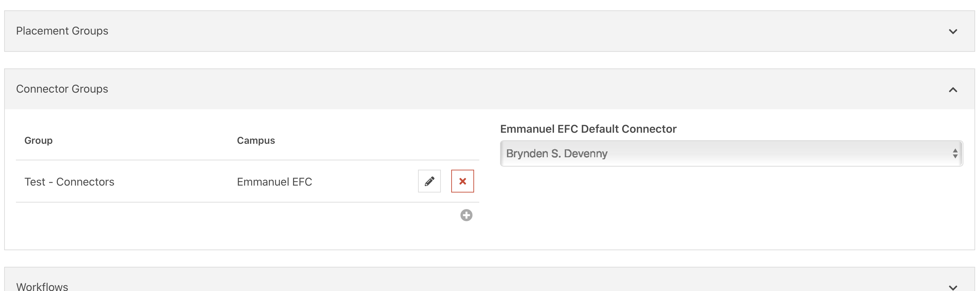The width and height of the screenshot is (980, 291).
Task: Click the Emmanuel EFC campus cell
Action: click(x=274, y=182)
